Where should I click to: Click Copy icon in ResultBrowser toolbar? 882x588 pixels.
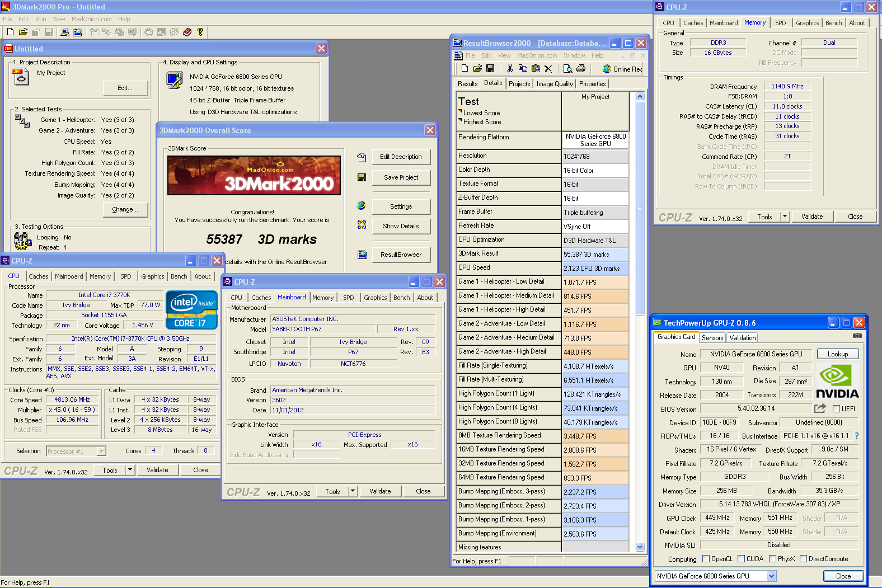[523, 68]
